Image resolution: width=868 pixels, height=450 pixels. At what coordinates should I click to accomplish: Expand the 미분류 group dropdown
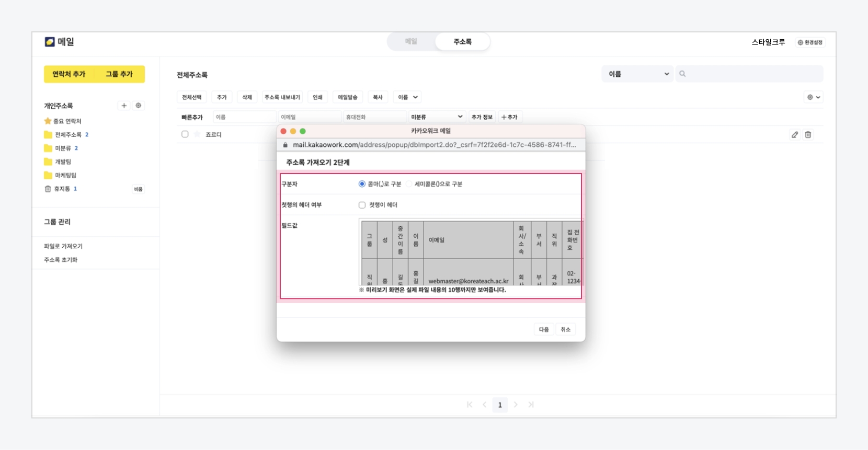coord(436,117)
